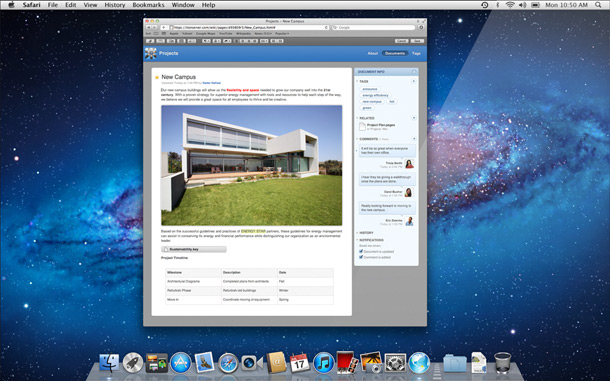Click the energy efficiency tag
This screenshot has width=610, height=381.
[375, 95]
